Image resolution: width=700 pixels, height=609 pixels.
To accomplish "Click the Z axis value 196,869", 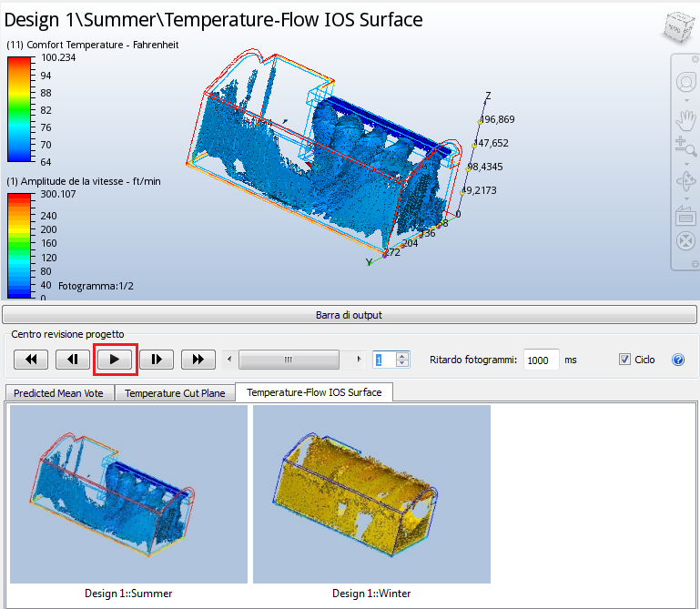I will coord(497,119).
